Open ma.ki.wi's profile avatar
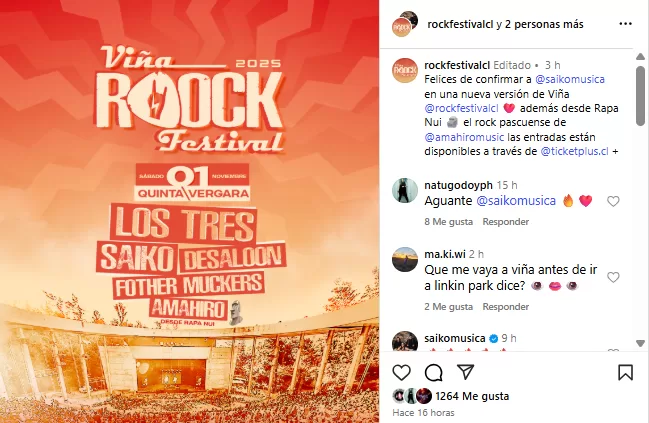Image resolution: width=649 pixels, height=423 pixels. (405, 260)
